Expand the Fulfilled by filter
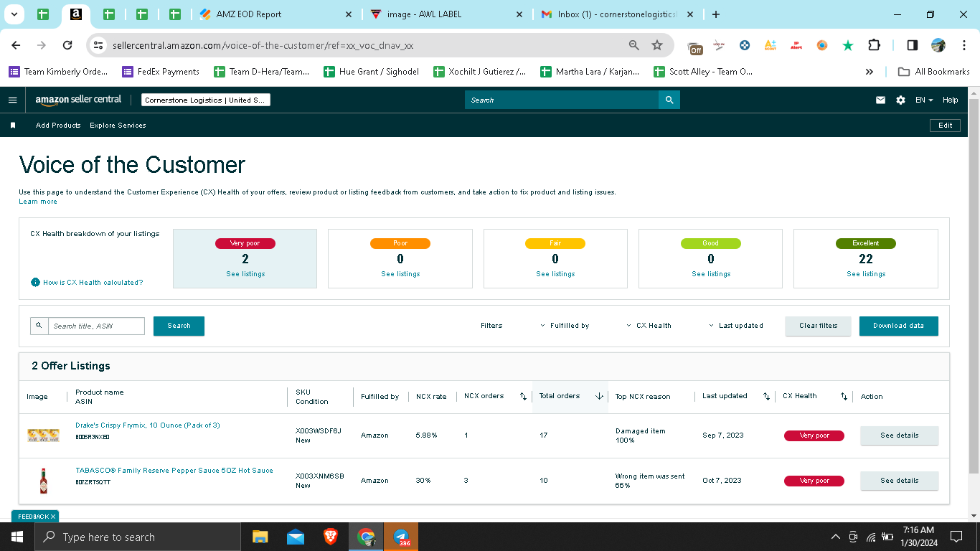 coord(565,326)
